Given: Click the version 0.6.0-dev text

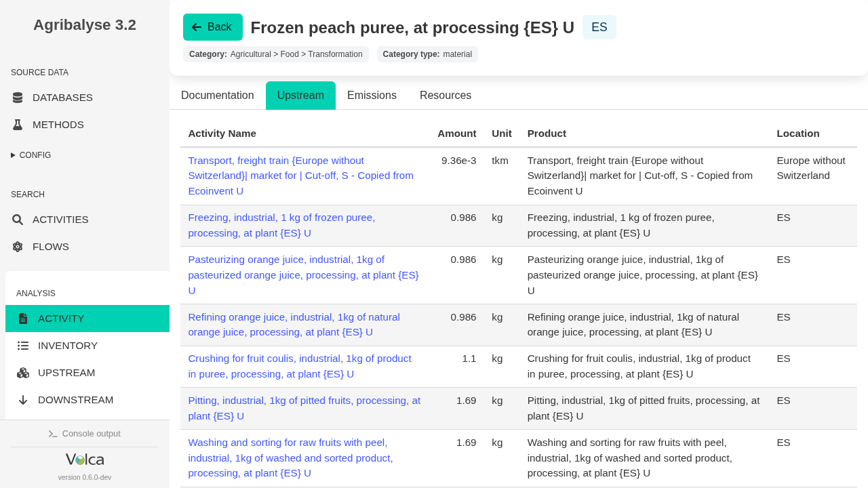Looking at the screenshot, I should pyautogui.click(x=85, y=477).
